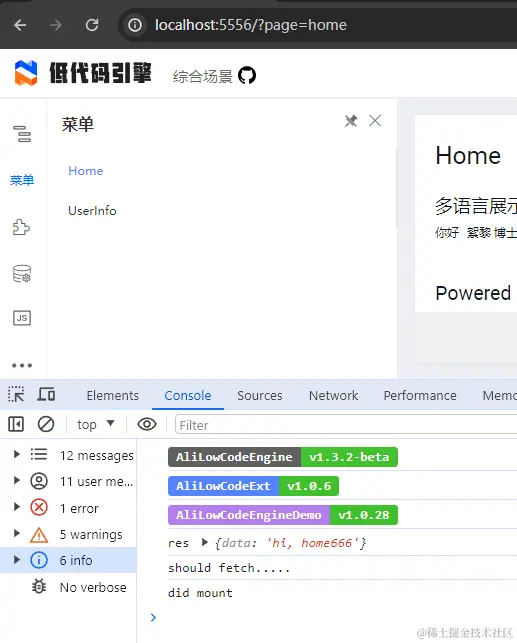Click the 综合场景 scenario label
The width and height of the screenshot is (517, 643).
203,76
